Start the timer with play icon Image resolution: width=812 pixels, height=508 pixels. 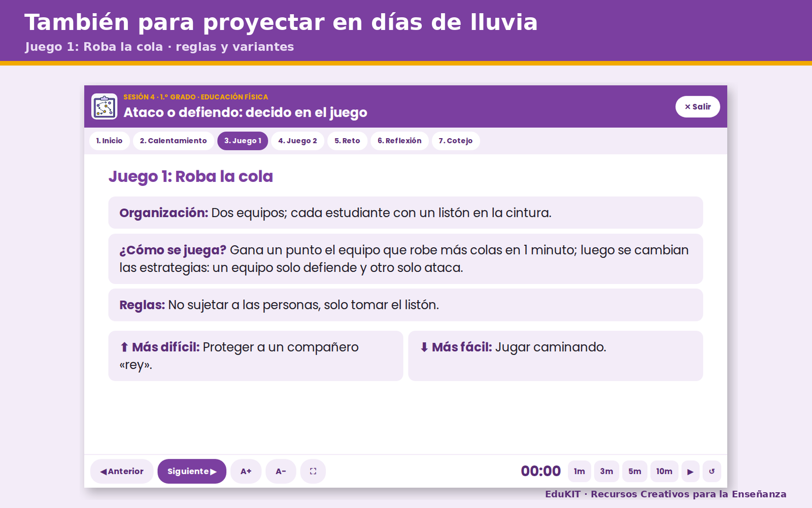690,471
